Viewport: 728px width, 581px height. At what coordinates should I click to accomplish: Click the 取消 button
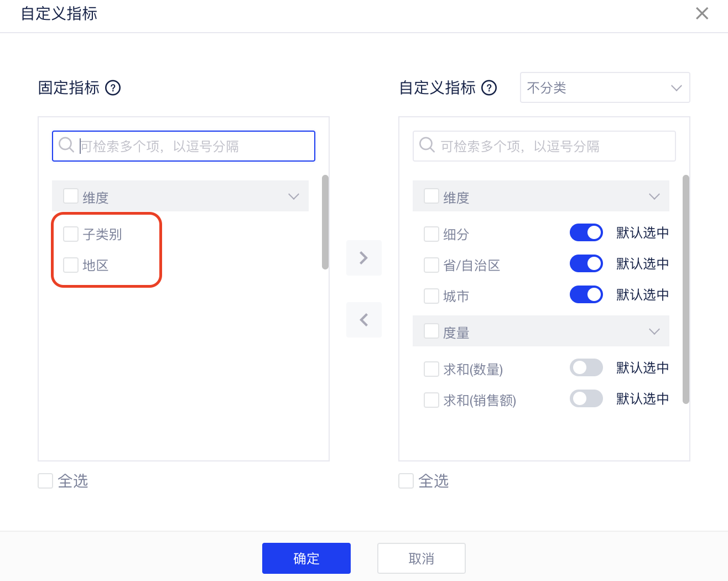[x=422, y=558]
